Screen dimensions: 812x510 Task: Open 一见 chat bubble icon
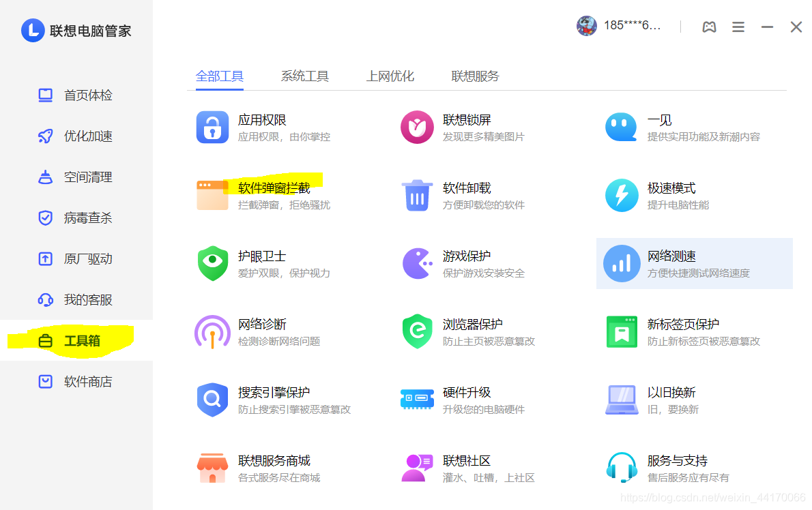(x=622, y=127)
